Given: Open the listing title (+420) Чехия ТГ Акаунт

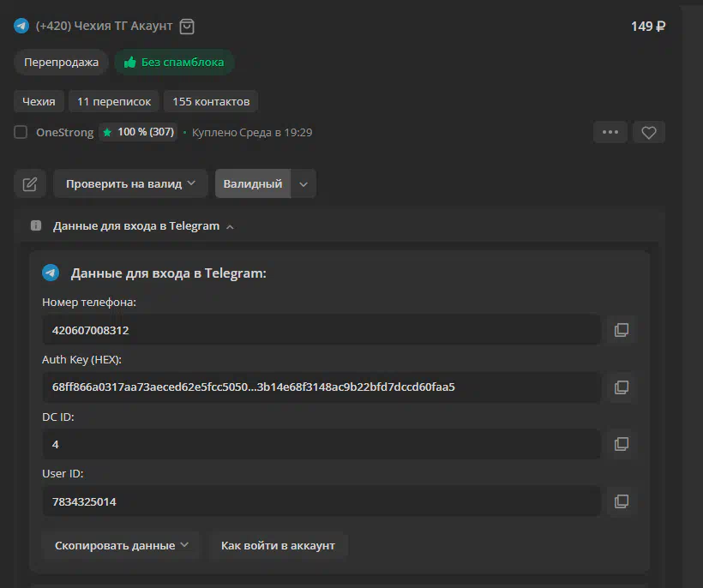Looking at the screenshot, I should [x=104, y=26].
